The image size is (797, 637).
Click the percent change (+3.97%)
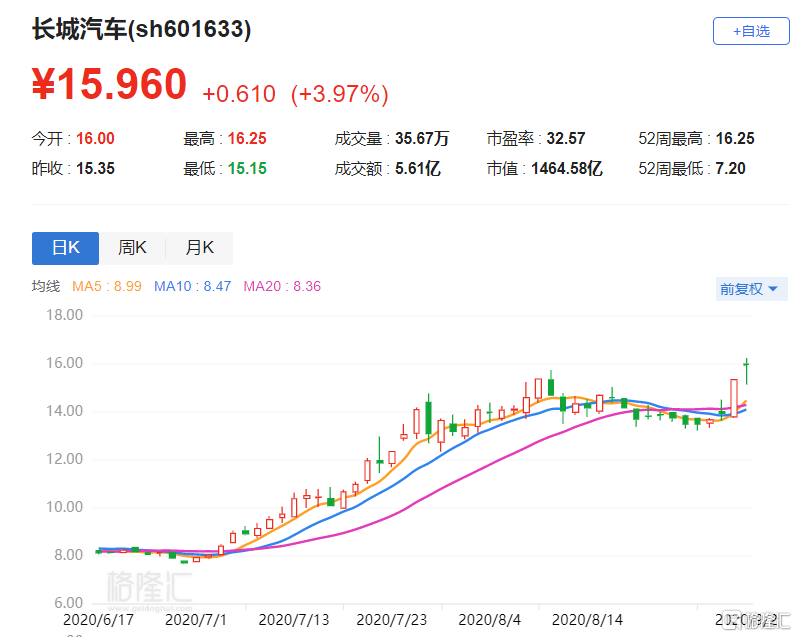coord(340,94)
